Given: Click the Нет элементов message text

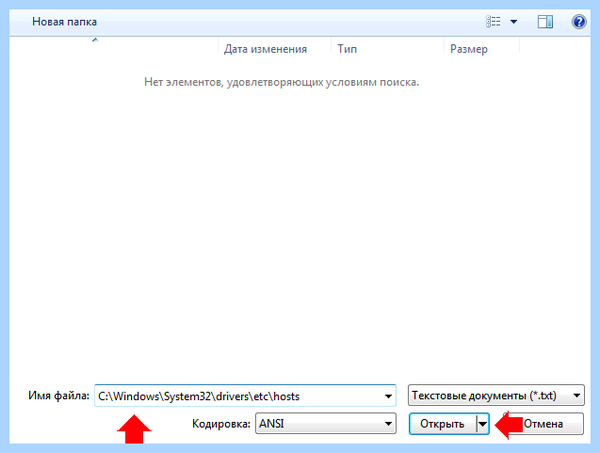Looking at the screenshot, I should (x=282, y=82).
